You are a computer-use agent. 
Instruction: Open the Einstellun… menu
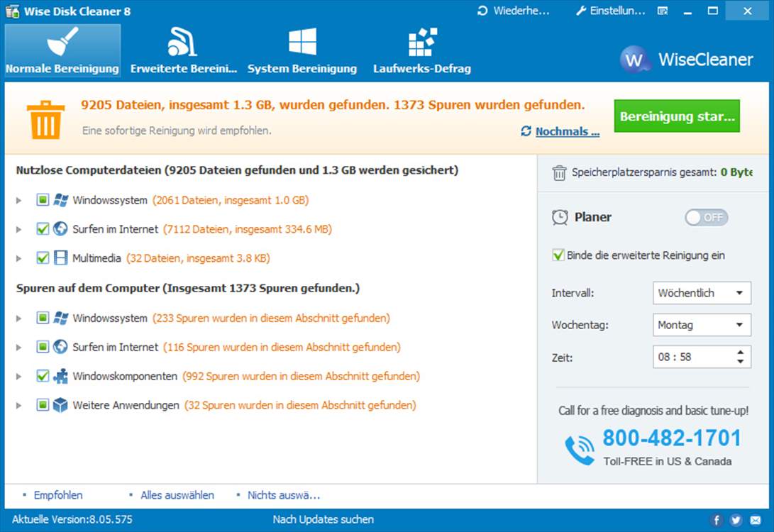point(611,11)
